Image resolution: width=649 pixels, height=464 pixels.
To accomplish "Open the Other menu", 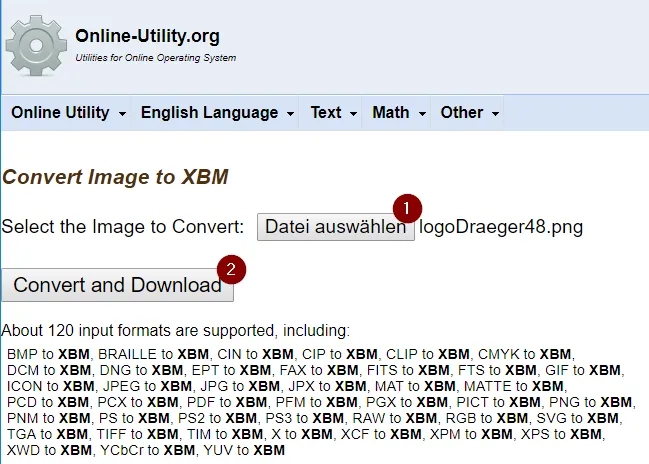I will click(461, 113).
